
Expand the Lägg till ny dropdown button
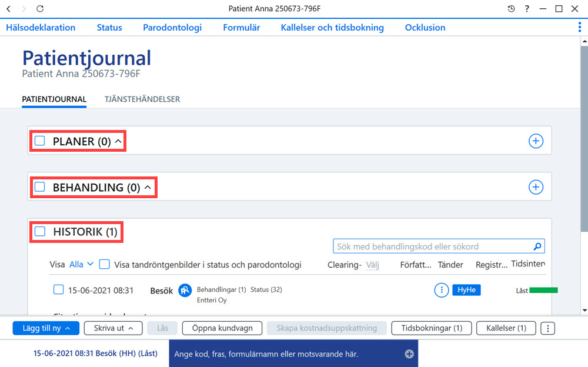(46, 328)
